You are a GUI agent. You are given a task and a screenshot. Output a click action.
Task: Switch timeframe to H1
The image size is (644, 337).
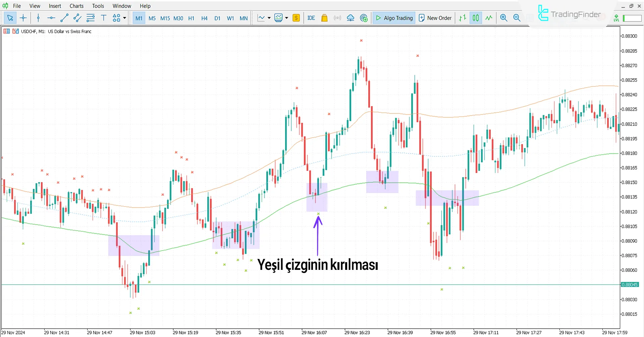click(191, 18)
